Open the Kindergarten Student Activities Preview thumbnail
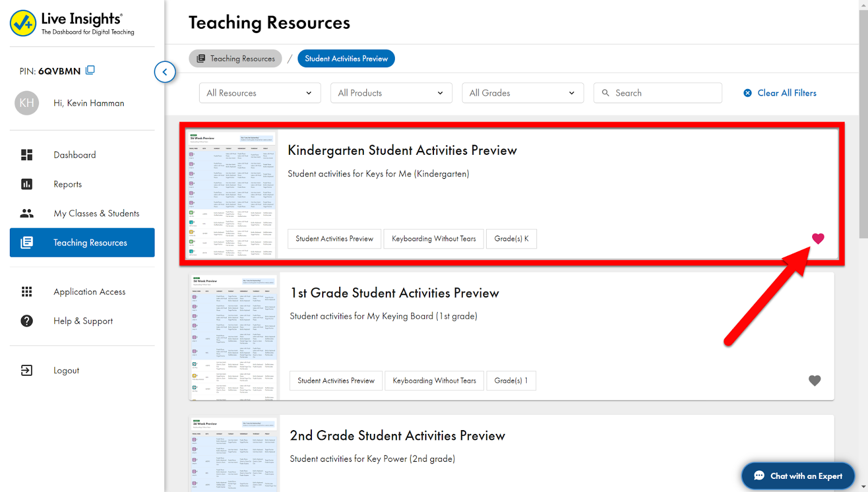868x492 pixels. coord(232,194)
